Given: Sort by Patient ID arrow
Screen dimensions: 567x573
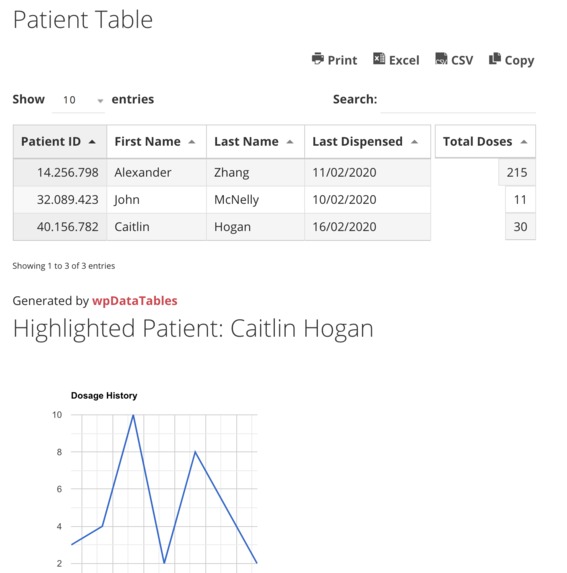Looking at the screenshot, I should point(92,142).
